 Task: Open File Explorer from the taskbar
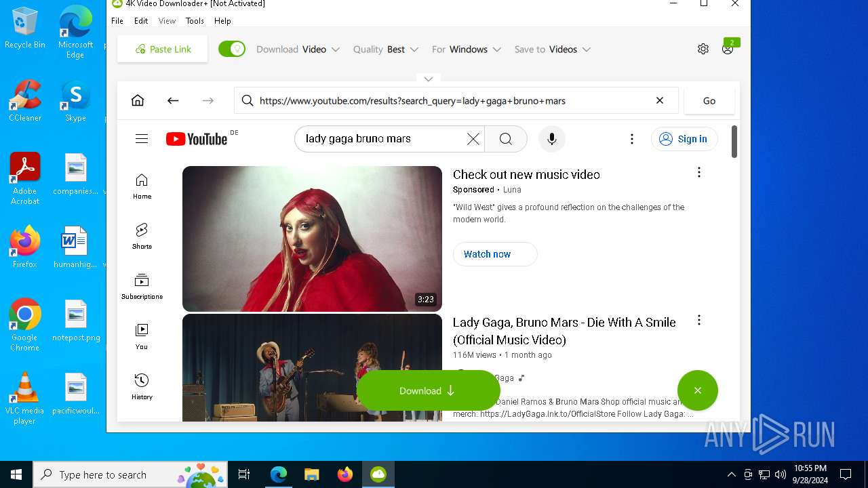coord(311,474)
